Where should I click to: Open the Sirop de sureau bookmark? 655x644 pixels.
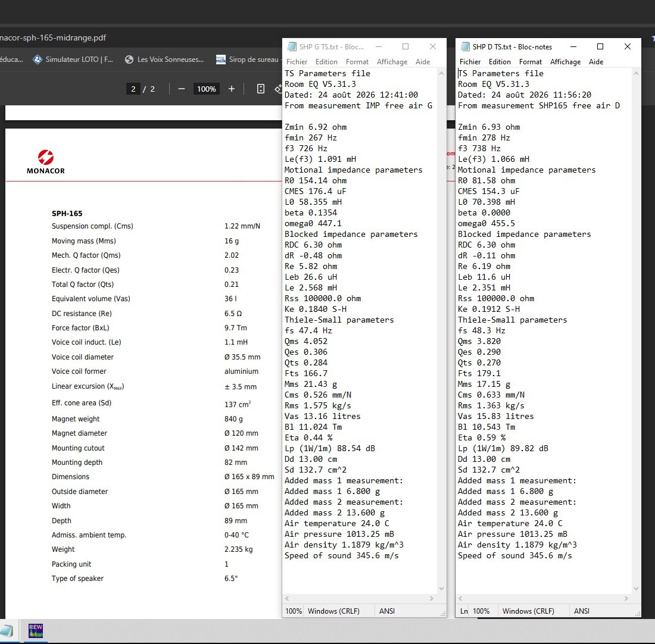(248, 60)
